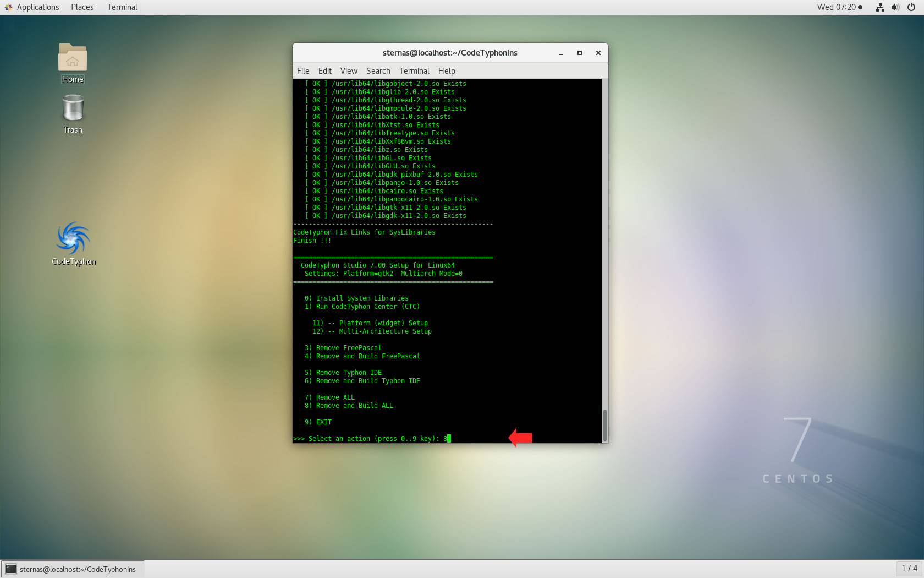Click the libgtk-x11-2.0.so Exists line
This screenshot has width=924, height=578.
(386, 208)
